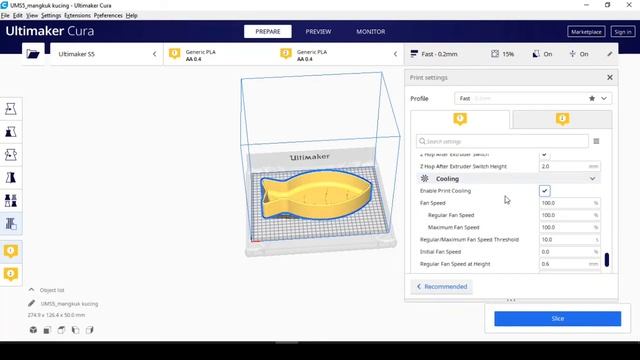Image resolution: width=640 pixels, height=360 pixels.
Task: Click the edit pencil in print settings bar
Action: pyautogui.click(x=610, y=54)
